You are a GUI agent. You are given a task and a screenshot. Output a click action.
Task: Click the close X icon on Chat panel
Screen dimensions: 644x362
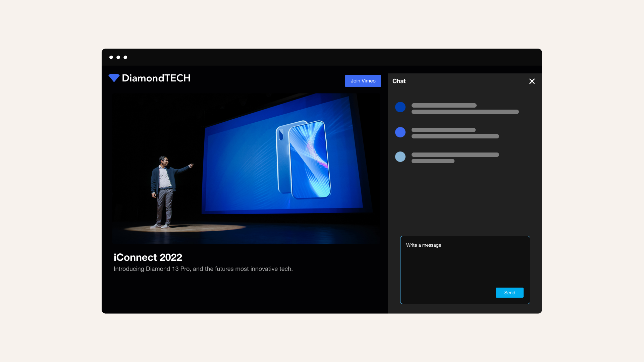(532, 81)
